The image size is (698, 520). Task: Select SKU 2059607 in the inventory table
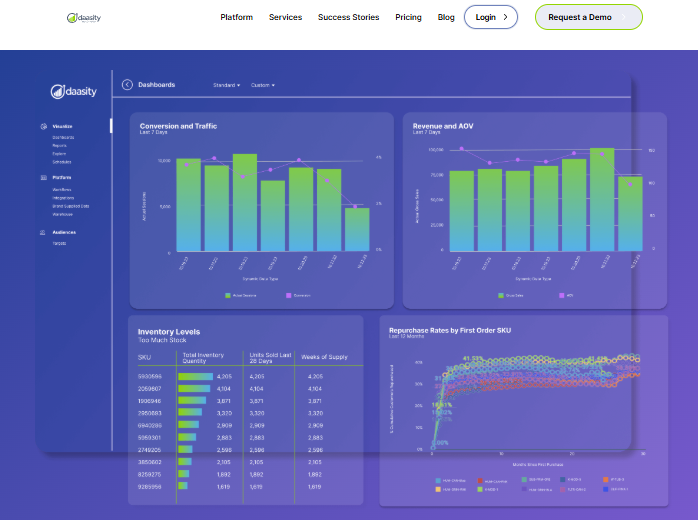click(150, 389)
